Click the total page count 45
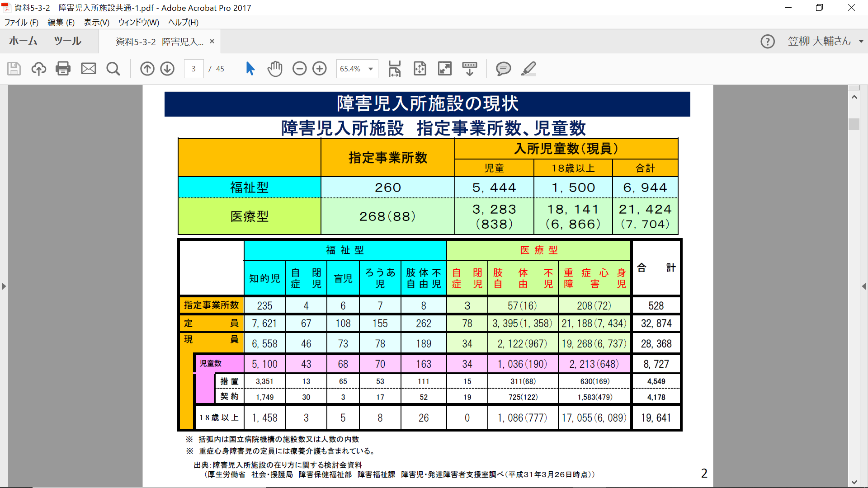Viewport: 868px width, 488px height. (220, 69)
